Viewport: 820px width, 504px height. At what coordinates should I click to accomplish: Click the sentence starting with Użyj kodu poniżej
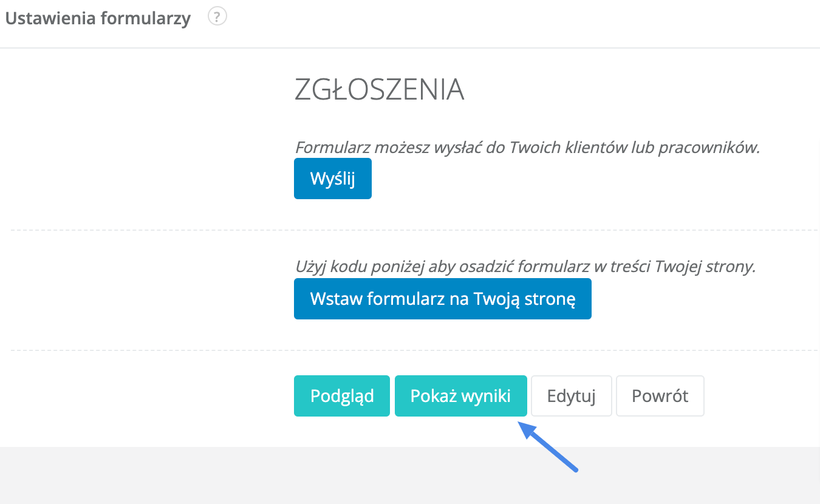click(525, 267)
